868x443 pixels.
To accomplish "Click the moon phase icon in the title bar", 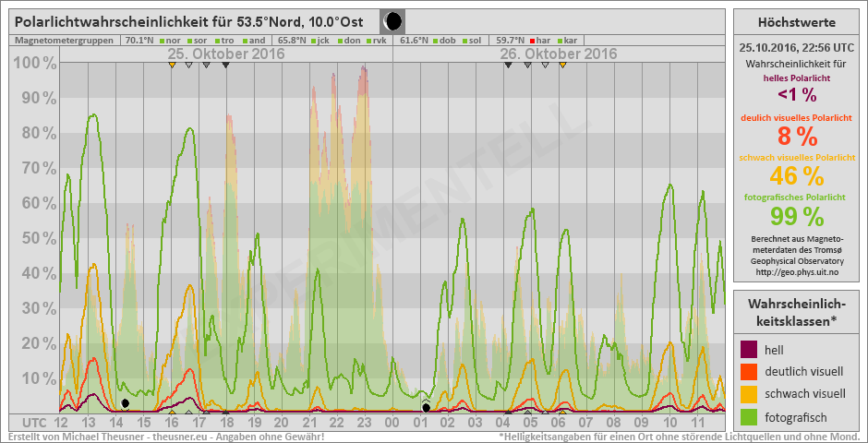I will tap(392, 21).
